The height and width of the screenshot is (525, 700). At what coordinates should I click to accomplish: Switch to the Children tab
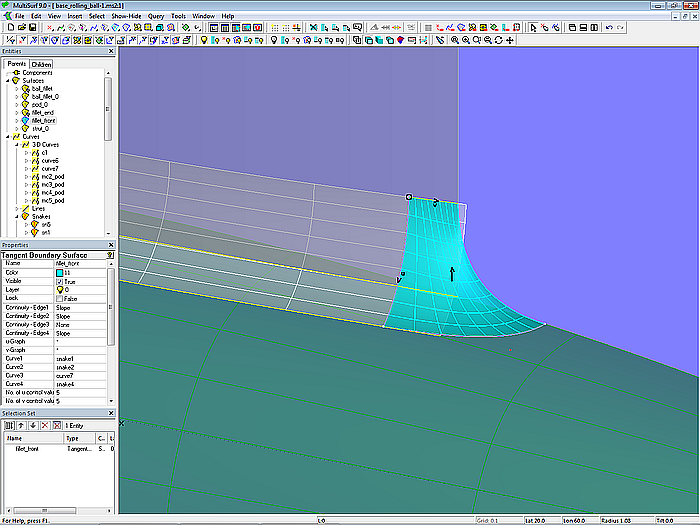click(42, 64)
